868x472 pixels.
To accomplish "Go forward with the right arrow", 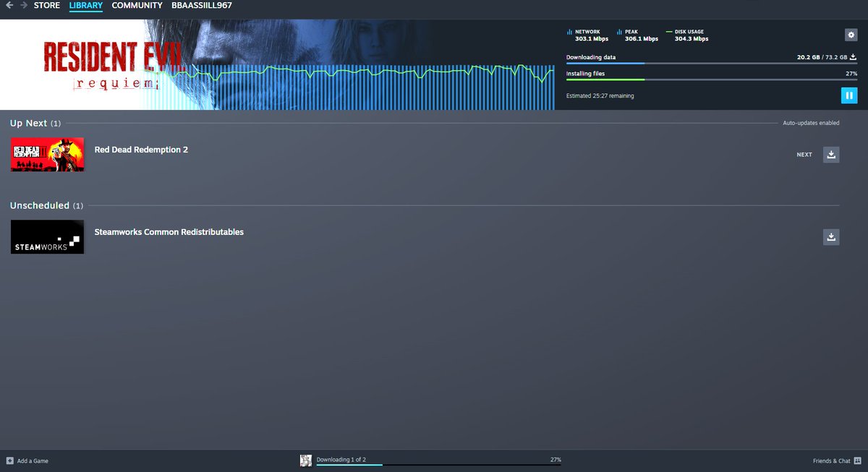I will [24, 6].
